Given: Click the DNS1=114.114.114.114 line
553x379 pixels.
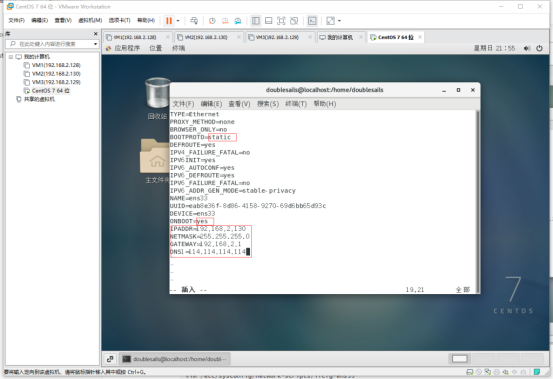Looking at the screenshot, I should 208,252.
